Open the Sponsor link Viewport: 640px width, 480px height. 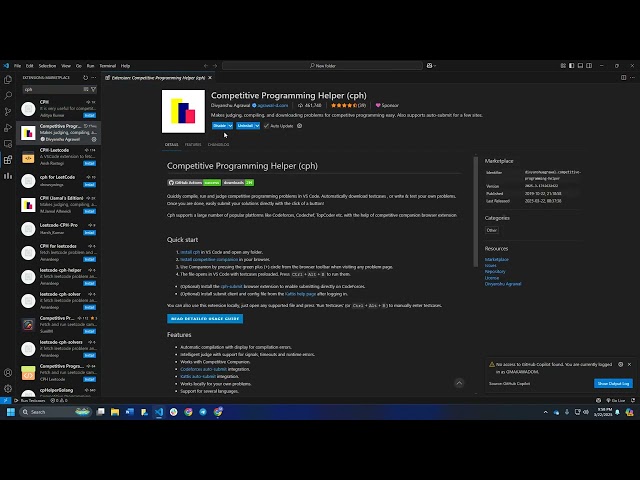click(387, 105)
